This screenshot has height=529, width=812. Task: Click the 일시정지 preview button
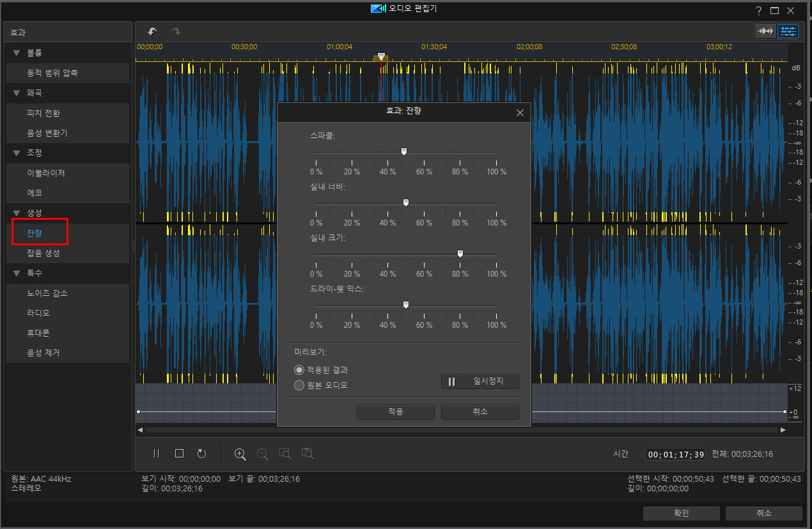(480, 381)
